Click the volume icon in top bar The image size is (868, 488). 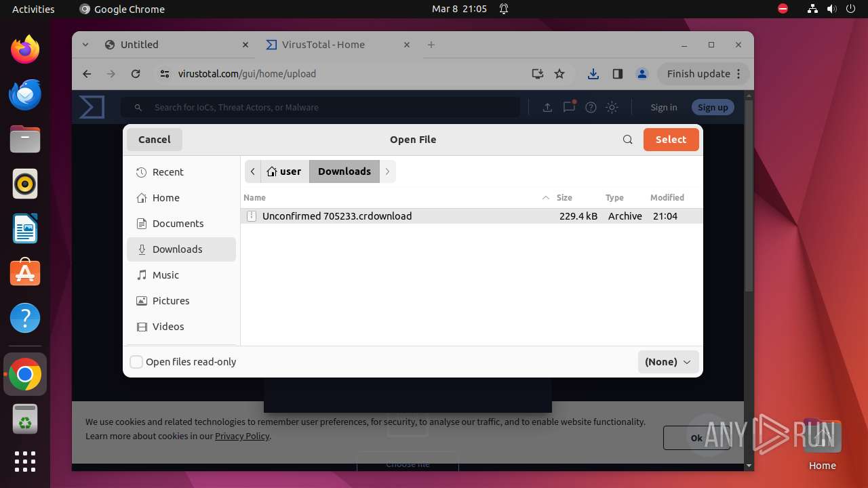pyautogui.click(x=831, y=9)
